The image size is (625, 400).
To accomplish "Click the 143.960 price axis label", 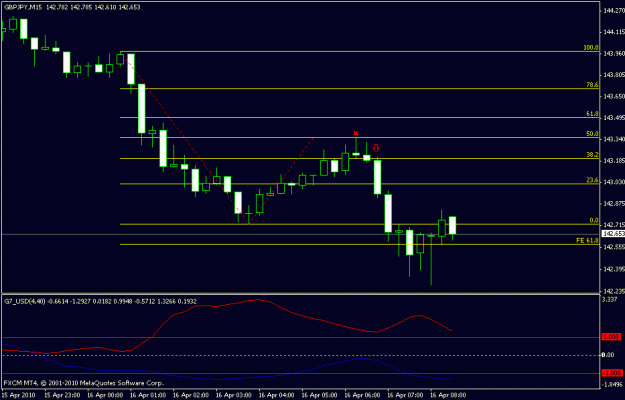I will click(x=614, y=54).
